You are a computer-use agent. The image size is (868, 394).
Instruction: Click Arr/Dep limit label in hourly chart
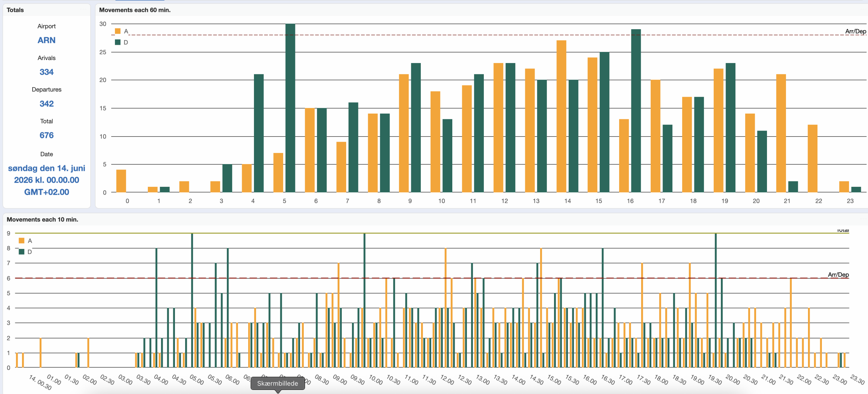coord(855,31)
